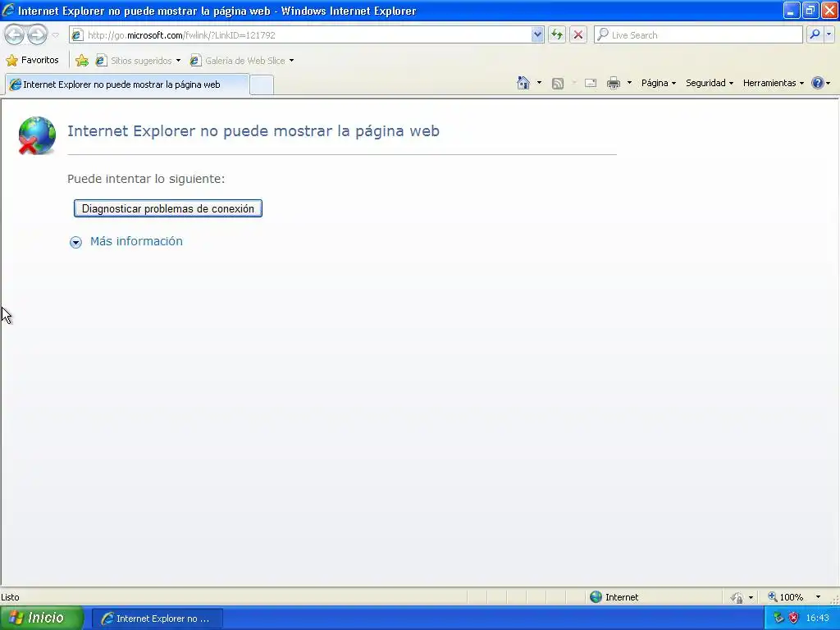
Task: Expand the Home button dropdown arrow
Action: [x=540, y=83]
